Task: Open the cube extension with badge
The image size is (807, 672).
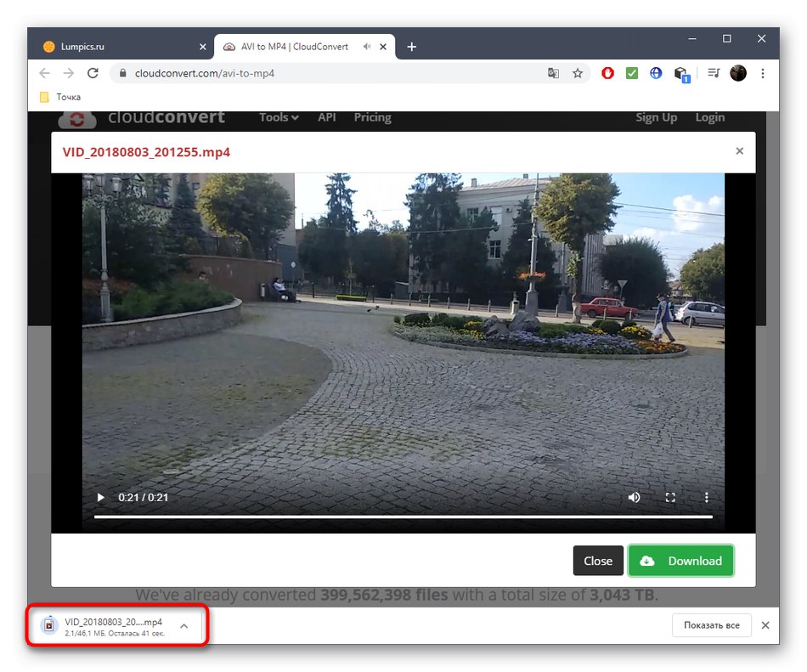Action: [x=681, y=74]
